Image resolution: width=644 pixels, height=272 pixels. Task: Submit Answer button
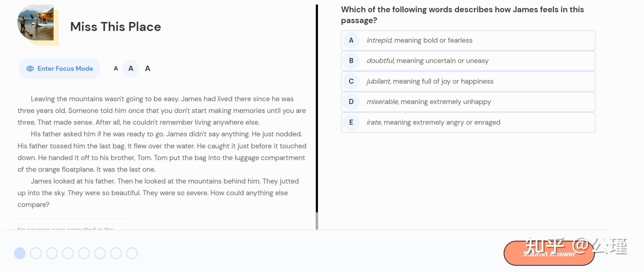[x=549, y=253]
